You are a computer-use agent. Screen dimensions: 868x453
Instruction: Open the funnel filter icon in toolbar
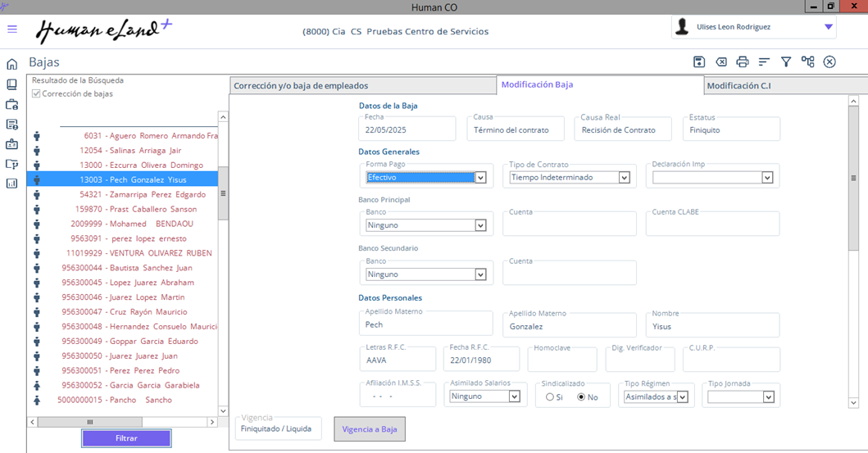(x=786, y=62)
